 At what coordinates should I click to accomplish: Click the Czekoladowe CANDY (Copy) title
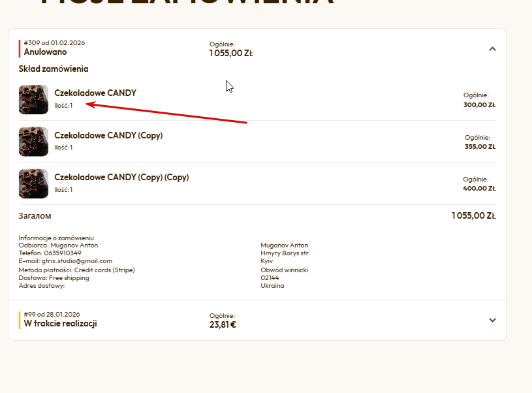pos(108,136)
